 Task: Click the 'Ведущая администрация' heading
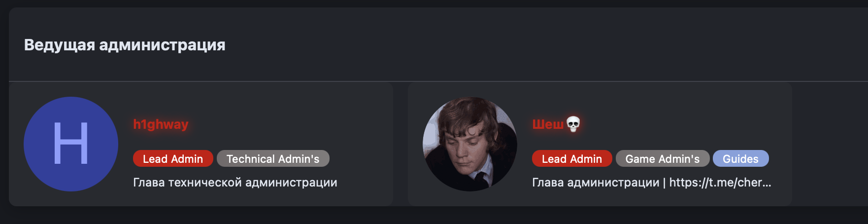point(125,45)
